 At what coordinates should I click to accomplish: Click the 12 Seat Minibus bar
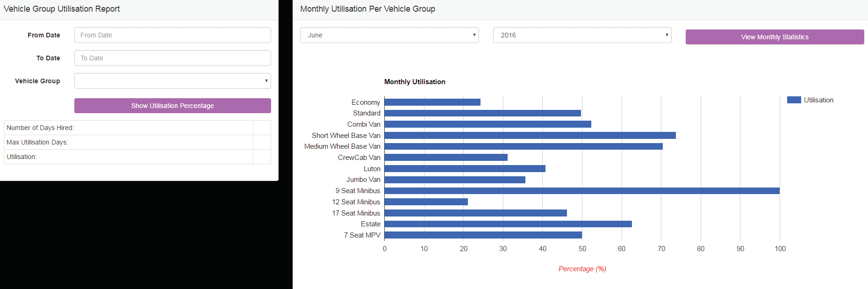pos(426,202)
